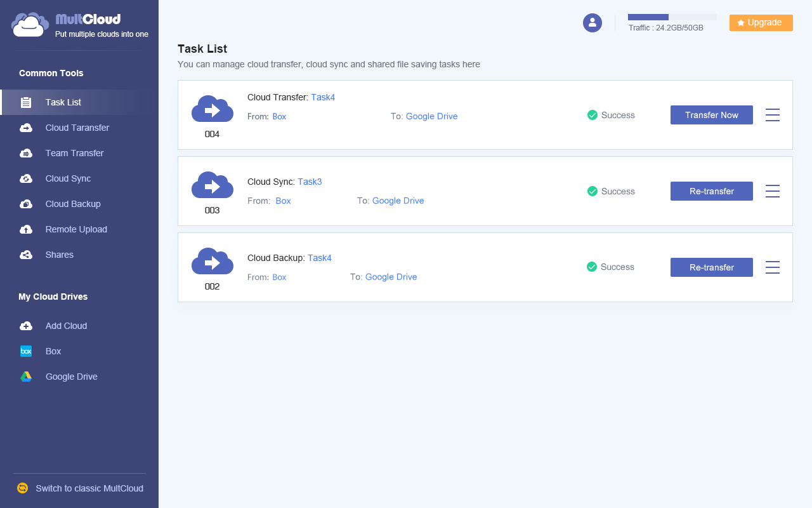This screenshot has height=508, width=812.
Task: Click Box source link in Cloud Sync row
Action: (283, 201)
